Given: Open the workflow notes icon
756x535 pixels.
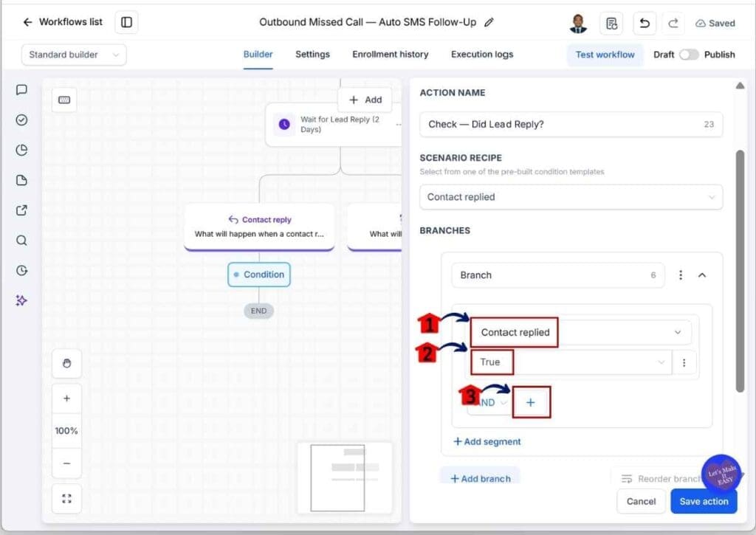Looking at the screenshot, I should pyautogui.click(x=611, y=23).
